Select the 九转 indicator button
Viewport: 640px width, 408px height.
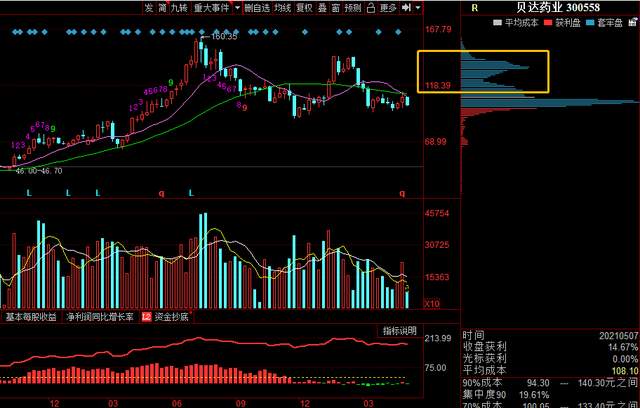(x=179, y=8)
